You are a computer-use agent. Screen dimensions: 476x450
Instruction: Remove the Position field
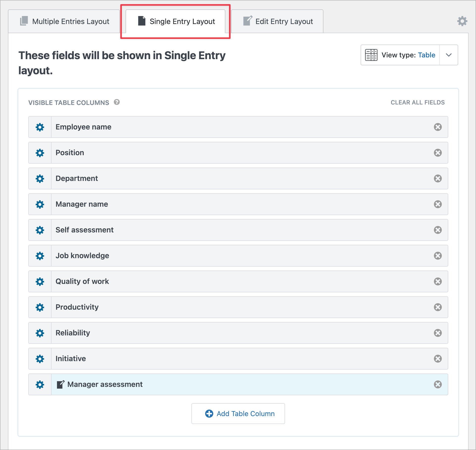438,153
